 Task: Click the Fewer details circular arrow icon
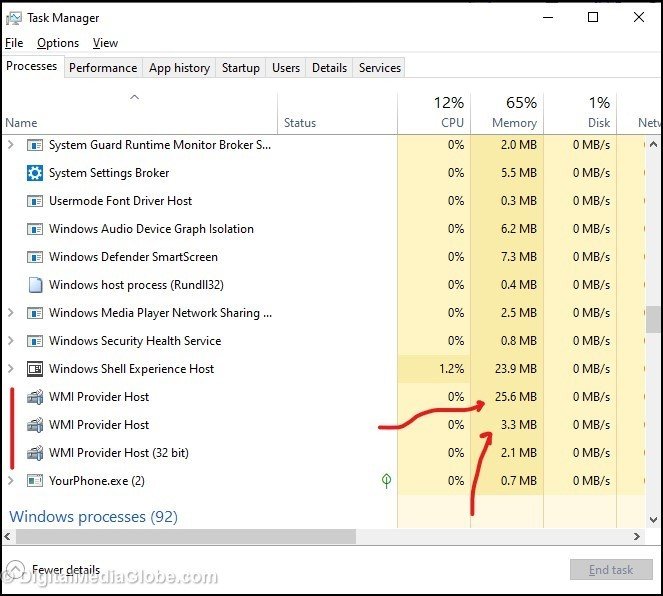tap(15, 569)
